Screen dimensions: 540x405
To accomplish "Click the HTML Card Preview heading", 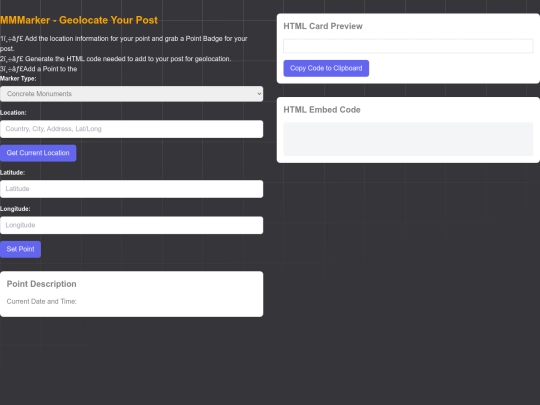I will [x=323, y=26].
